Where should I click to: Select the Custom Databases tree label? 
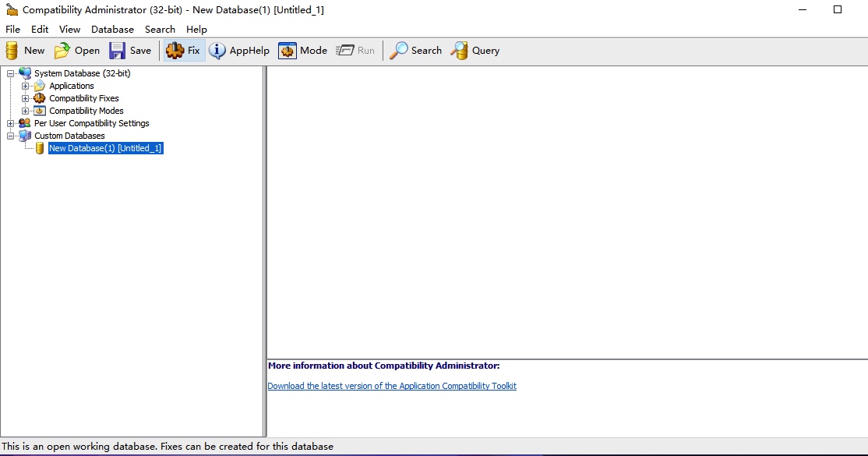pos(70,136)
